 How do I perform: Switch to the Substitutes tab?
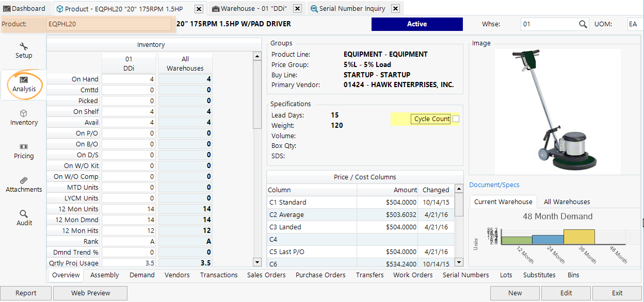539,275
